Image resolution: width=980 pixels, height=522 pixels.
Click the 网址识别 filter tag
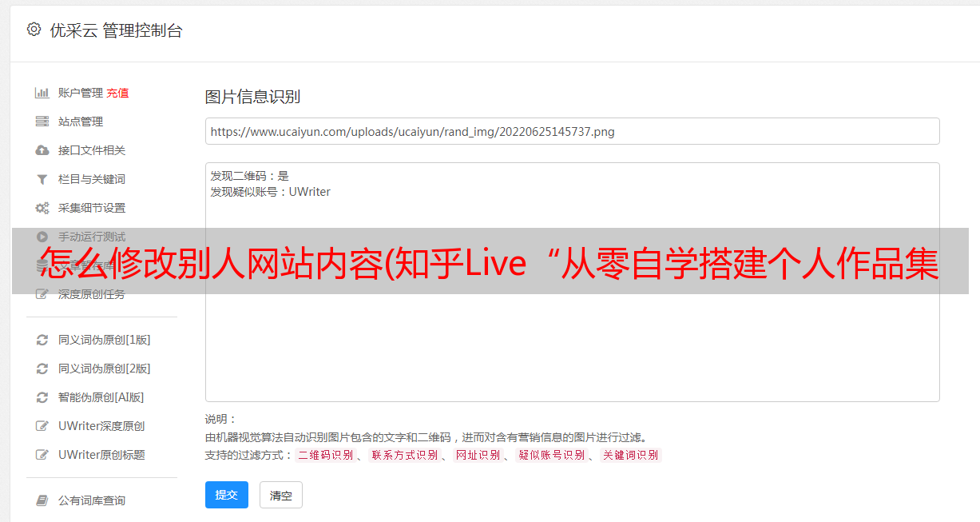click(478, 455)
